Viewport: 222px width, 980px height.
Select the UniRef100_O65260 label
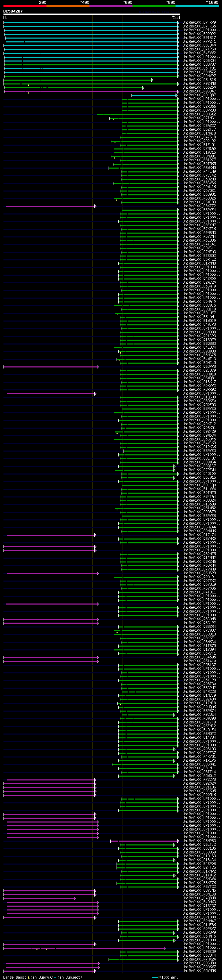click(x=199, y=88)
